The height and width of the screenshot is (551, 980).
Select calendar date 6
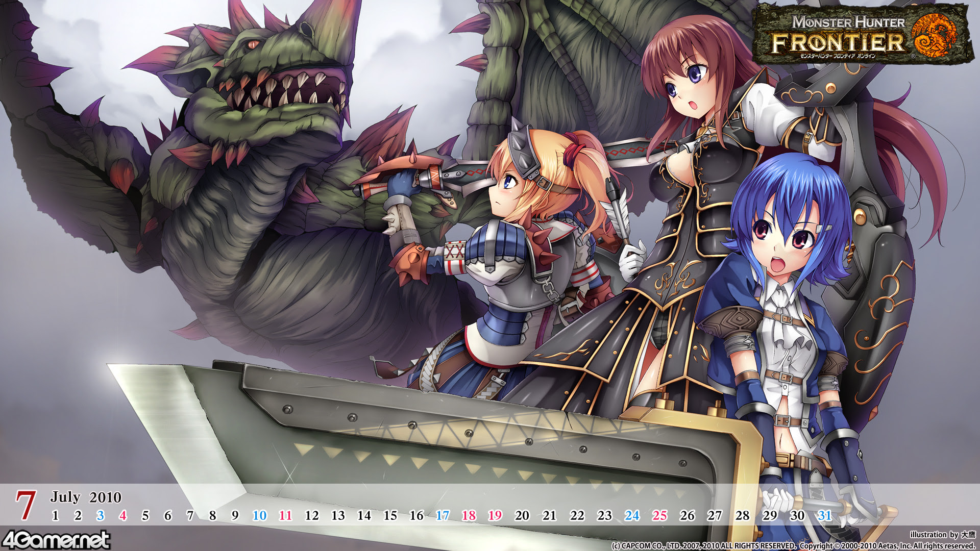(x=167, y=515)
